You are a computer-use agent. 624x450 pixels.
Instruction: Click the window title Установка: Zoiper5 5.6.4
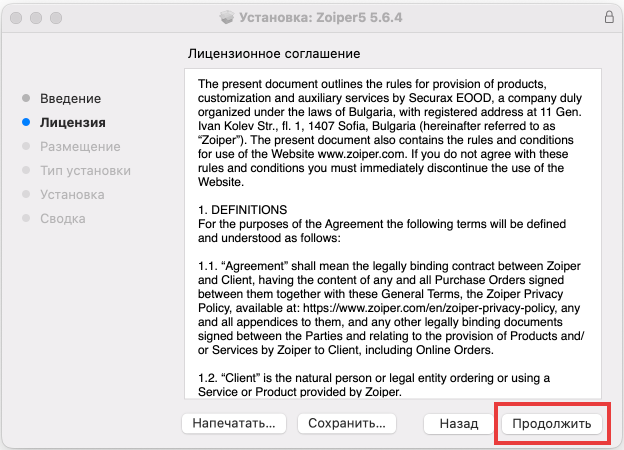coord(320,18)
